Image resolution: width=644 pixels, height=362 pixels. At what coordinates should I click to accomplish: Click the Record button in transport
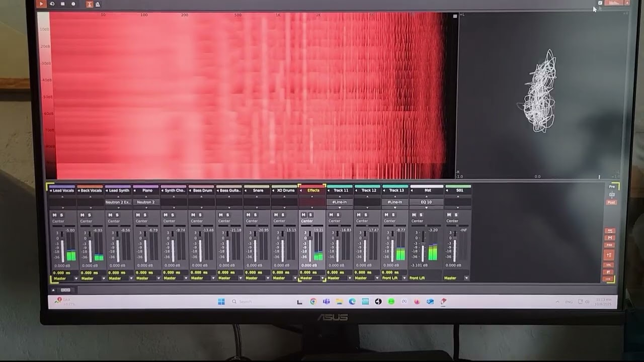click(x=73, y=4)
